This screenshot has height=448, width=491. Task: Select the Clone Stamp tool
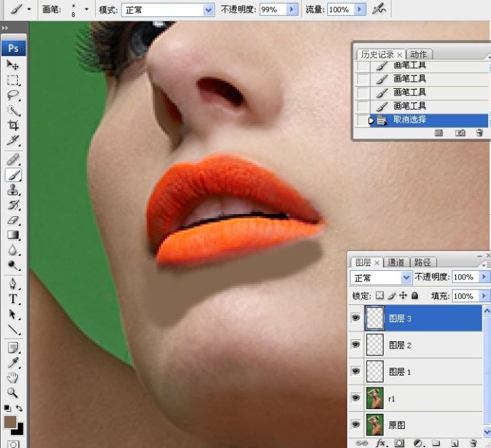[x=13, y=190]
